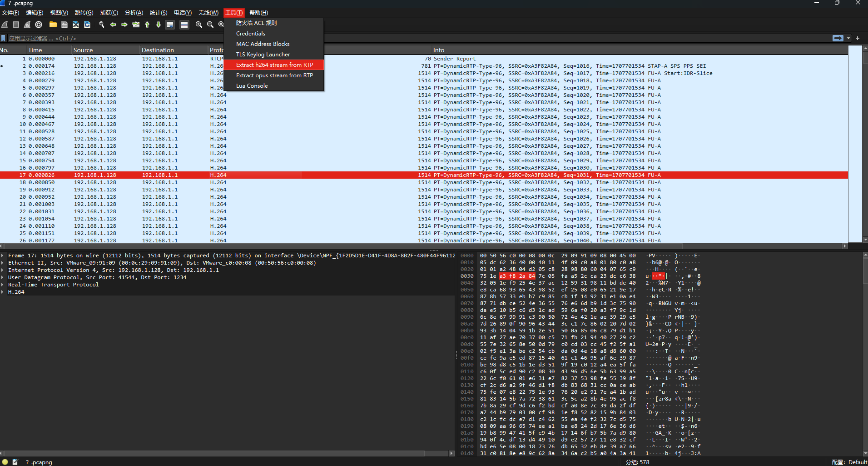The height and width of the screenshot is (466, 868).
Task: Open the 编辑(E) menu
Action: [x=35, y=13]
